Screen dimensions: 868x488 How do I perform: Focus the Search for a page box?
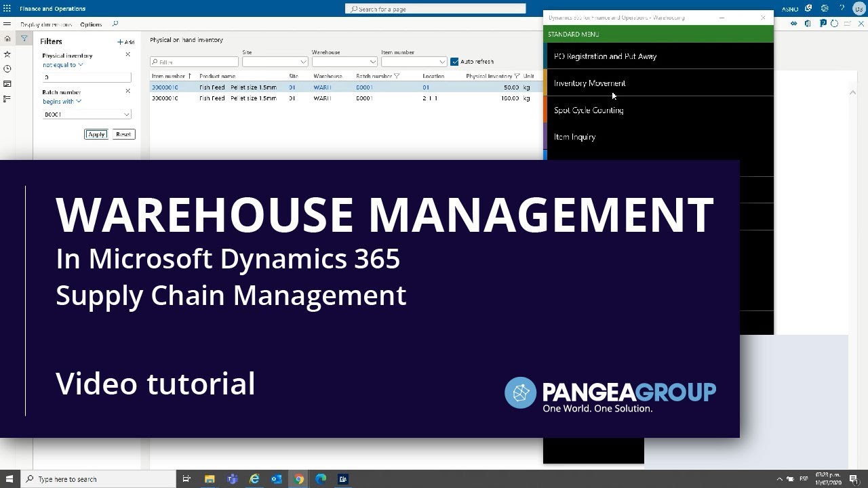[x=435, y=9]
